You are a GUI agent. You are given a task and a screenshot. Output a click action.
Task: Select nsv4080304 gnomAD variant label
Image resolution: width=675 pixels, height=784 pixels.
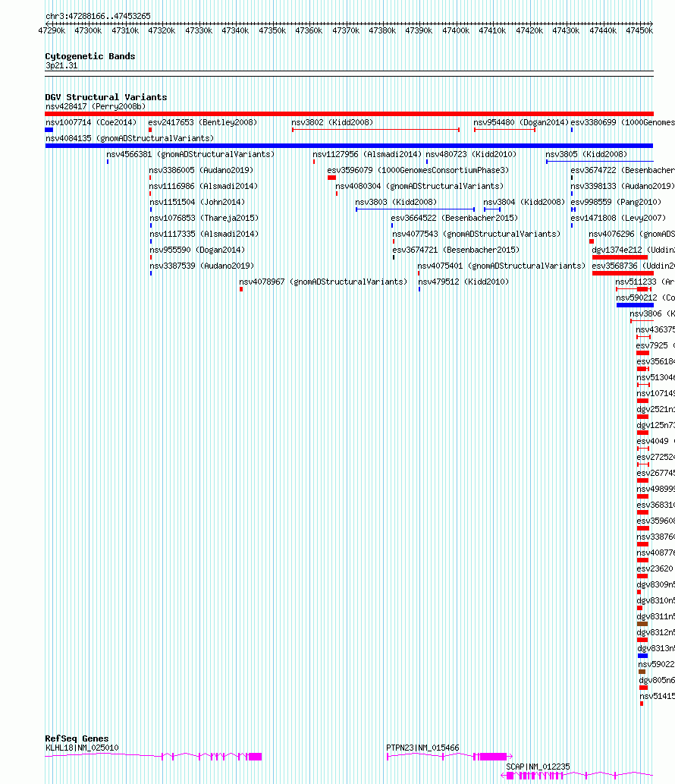[419, 187]
